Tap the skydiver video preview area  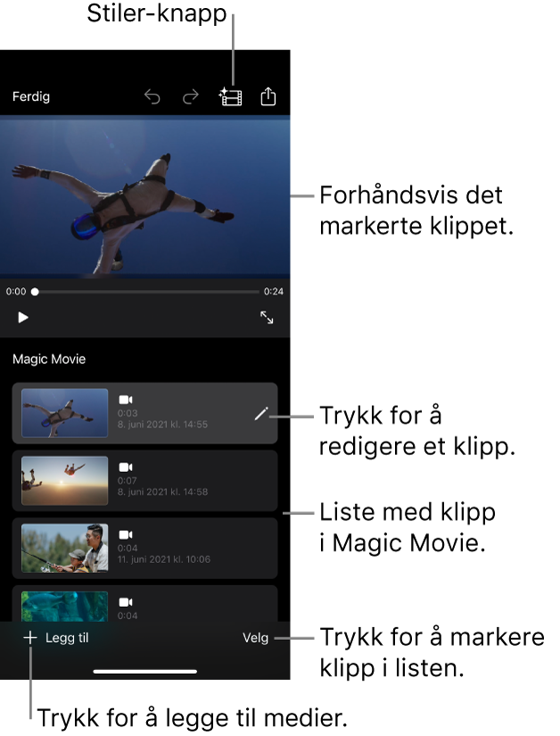[145, 194]
